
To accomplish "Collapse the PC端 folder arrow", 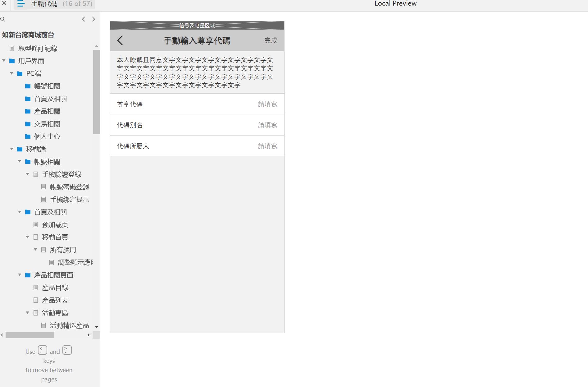I will 11,73.
